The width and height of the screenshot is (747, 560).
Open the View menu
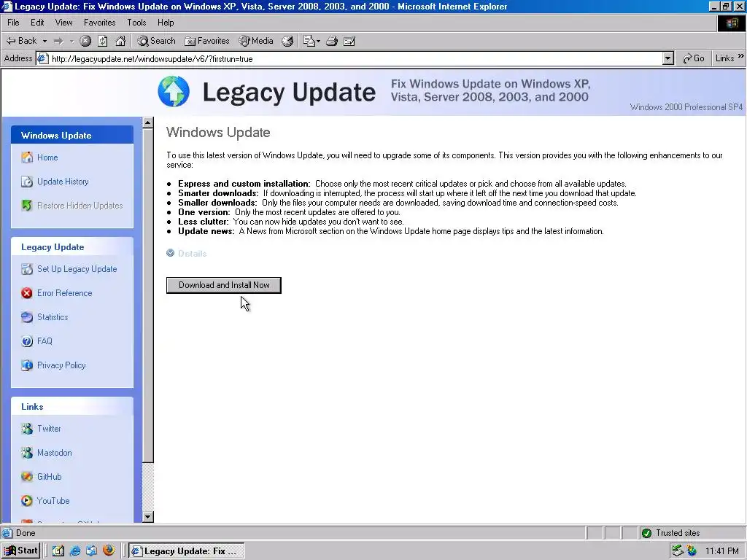click(x=64, y=23)
